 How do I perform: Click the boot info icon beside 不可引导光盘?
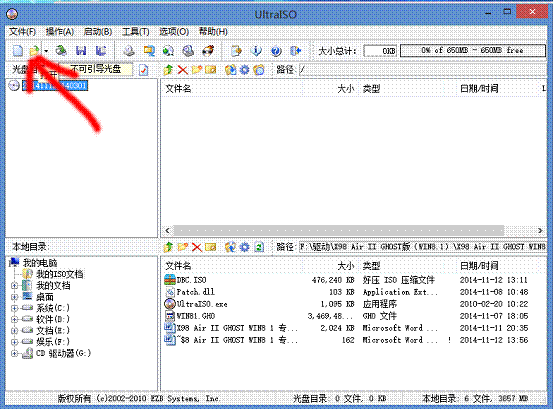click(143, 70)
